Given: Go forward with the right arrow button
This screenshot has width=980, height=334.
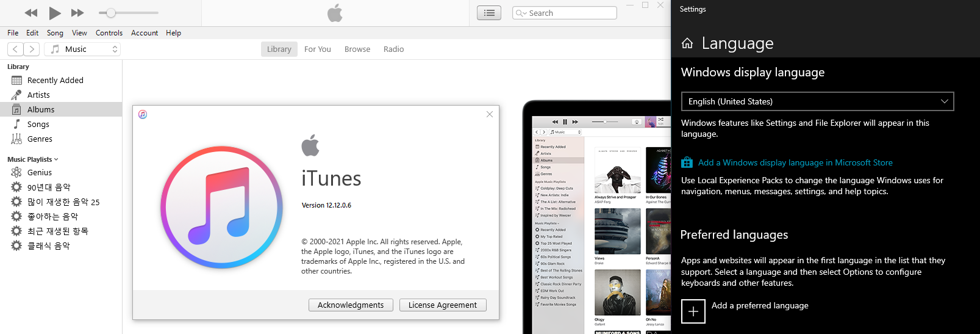Looking at the screenshot, I should click(x=32, y=49).
